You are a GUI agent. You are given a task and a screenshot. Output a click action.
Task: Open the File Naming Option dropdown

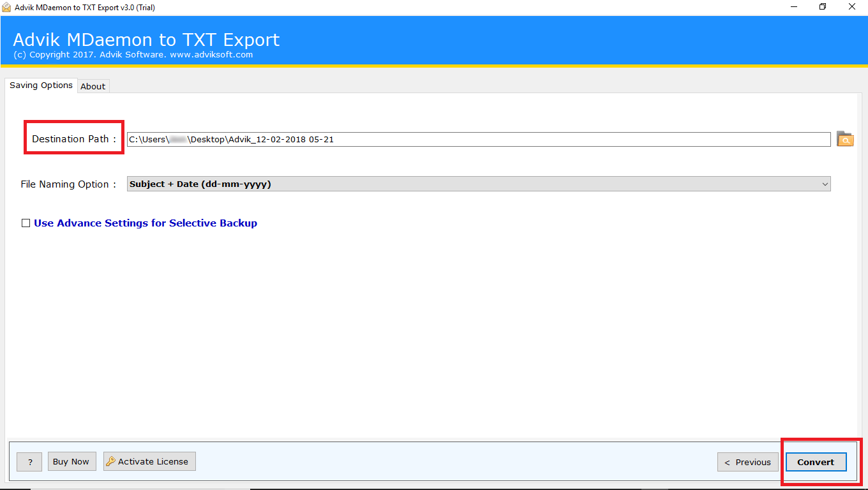[x=479, y=184]
